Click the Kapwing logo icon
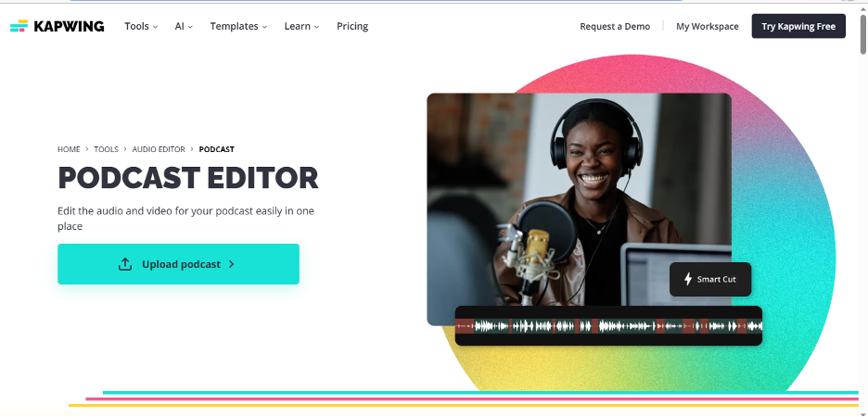The width and height of the screenshot is (868, 417). 19,26
